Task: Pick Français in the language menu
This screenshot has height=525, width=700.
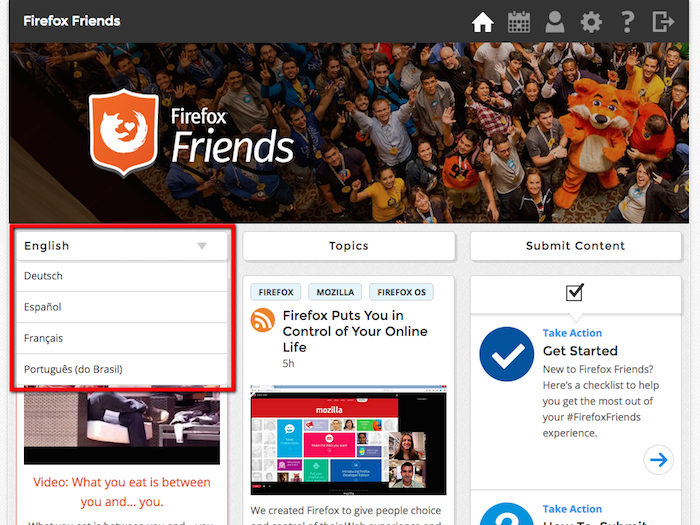Action: click(x=122, y=338)
